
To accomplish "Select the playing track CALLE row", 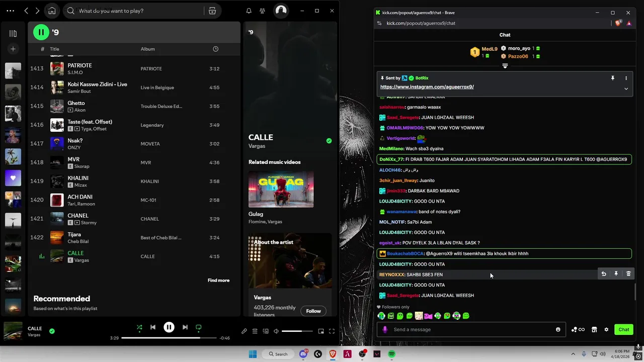I will [x=134, y=256].
